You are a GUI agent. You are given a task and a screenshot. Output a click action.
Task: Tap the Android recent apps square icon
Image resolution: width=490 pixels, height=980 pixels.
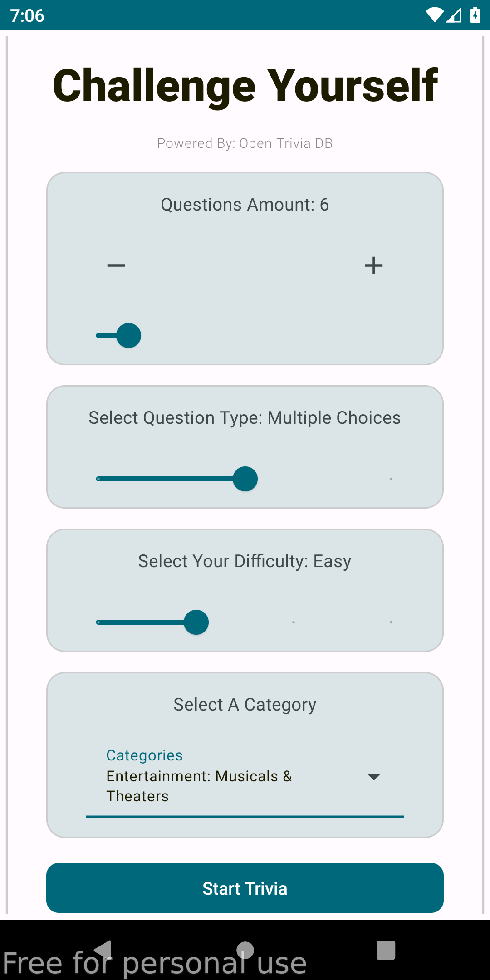[386, 950]
